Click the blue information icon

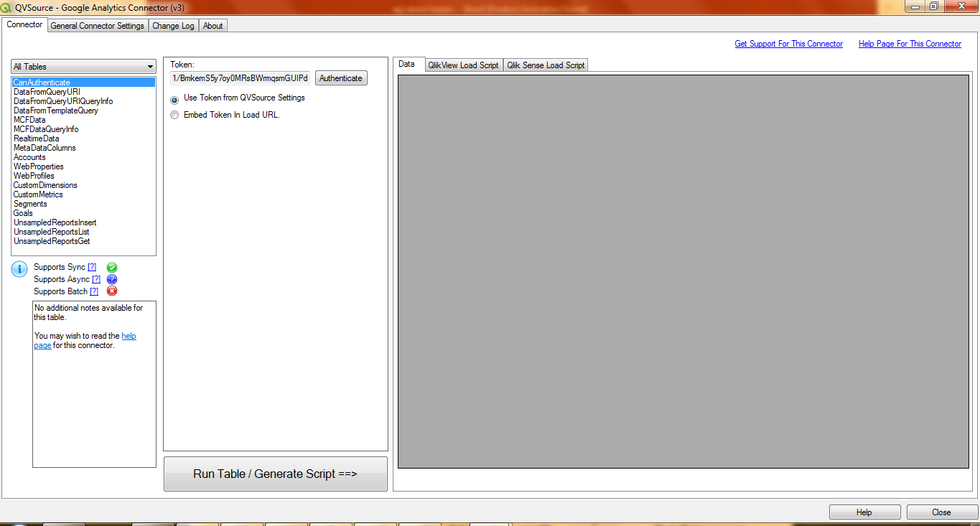tap(19, 270)
